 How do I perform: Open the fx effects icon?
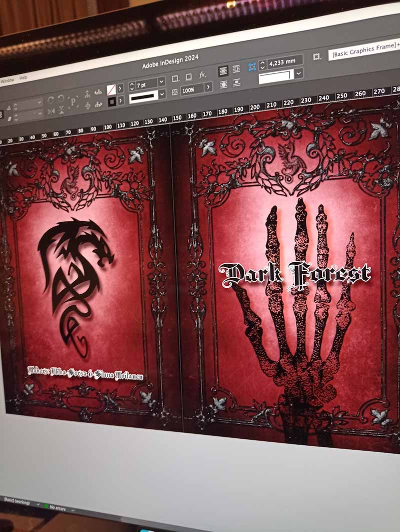[x=202, y=75]
